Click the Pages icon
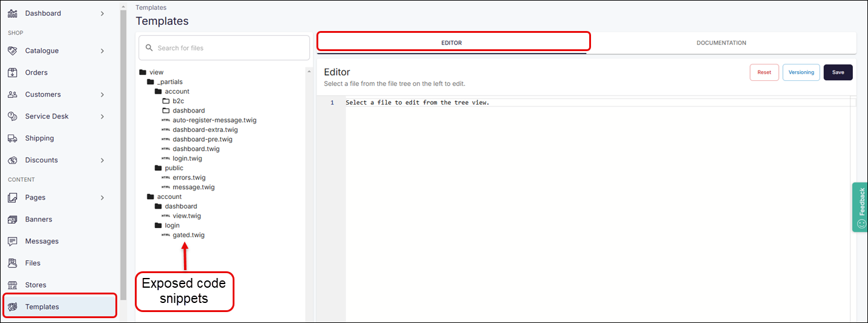Viewport: 868px width, 323px height. 12,198
